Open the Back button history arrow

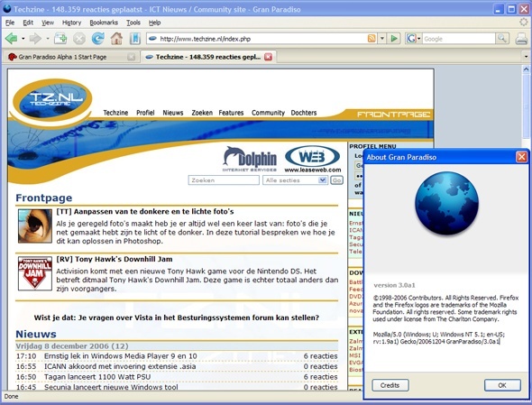pyautogui.click(x=23, y=39)
